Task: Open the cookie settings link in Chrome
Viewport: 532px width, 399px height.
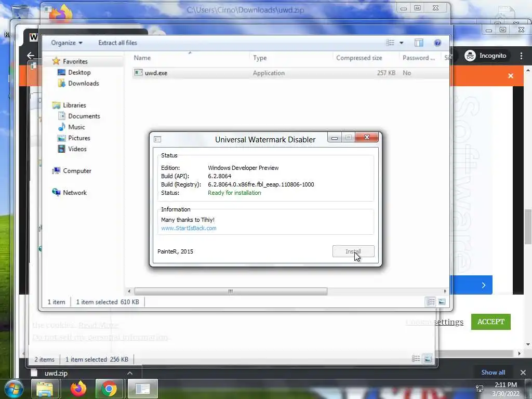Action: pyautogui.click(x=435, y=322)
